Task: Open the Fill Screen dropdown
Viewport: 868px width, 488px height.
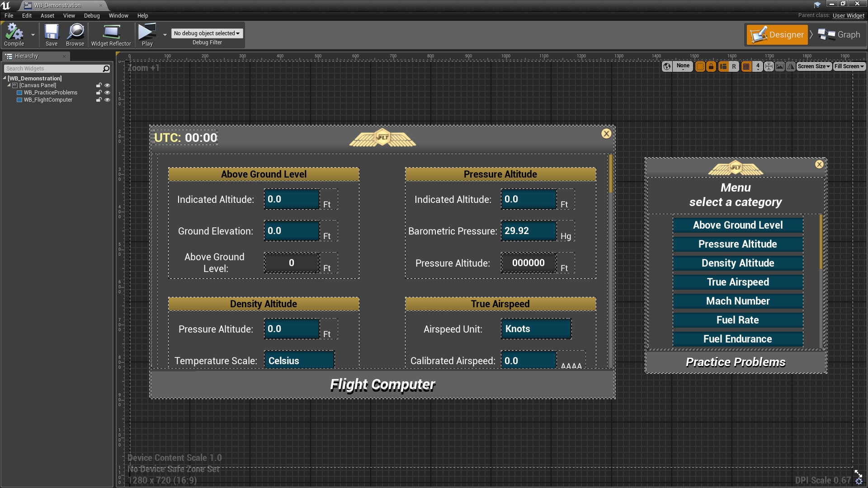Action: coord(849,66)
